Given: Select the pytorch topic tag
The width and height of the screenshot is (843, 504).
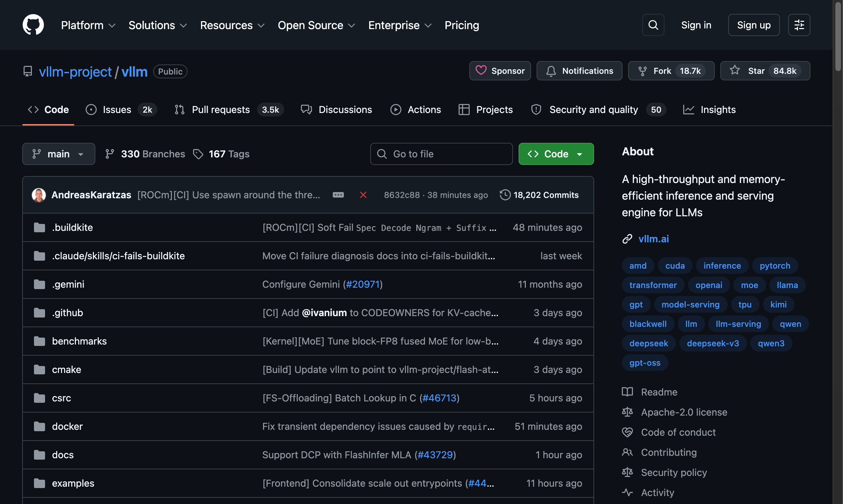Looking at the screenshot, I should point(775,266).
